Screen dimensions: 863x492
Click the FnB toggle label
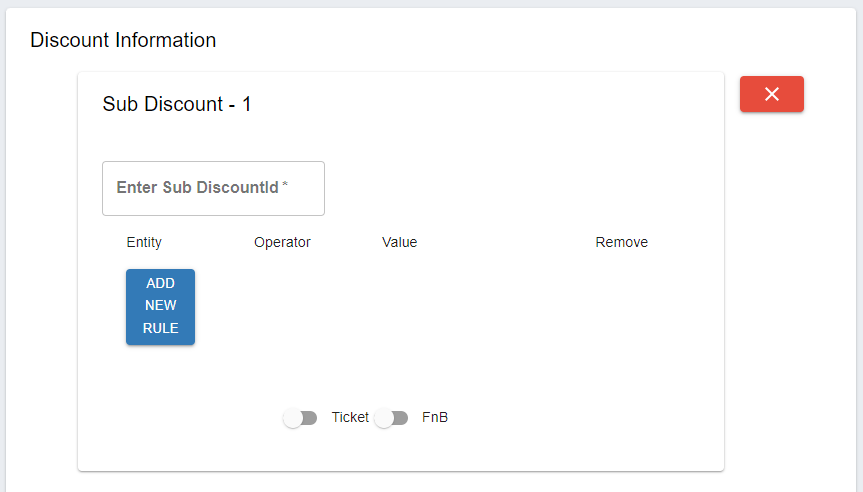pyautogui.click(x=435, y=417)
